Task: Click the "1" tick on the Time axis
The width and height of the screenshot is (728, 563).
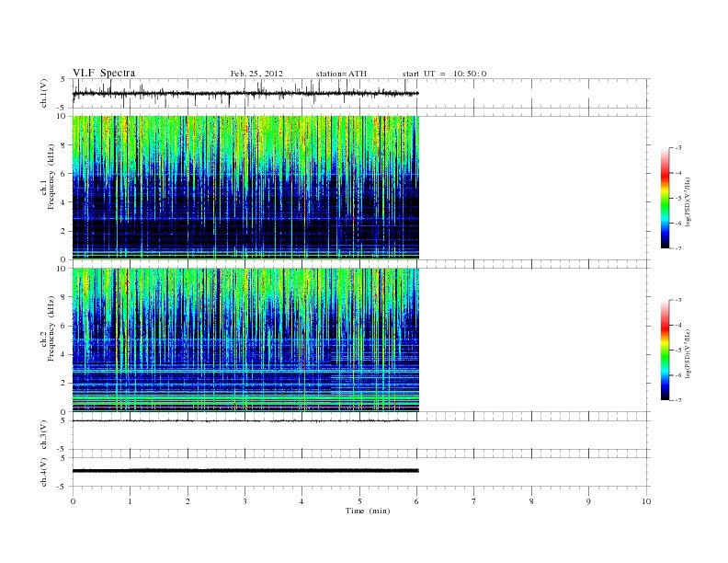Action: pos(131,501)
